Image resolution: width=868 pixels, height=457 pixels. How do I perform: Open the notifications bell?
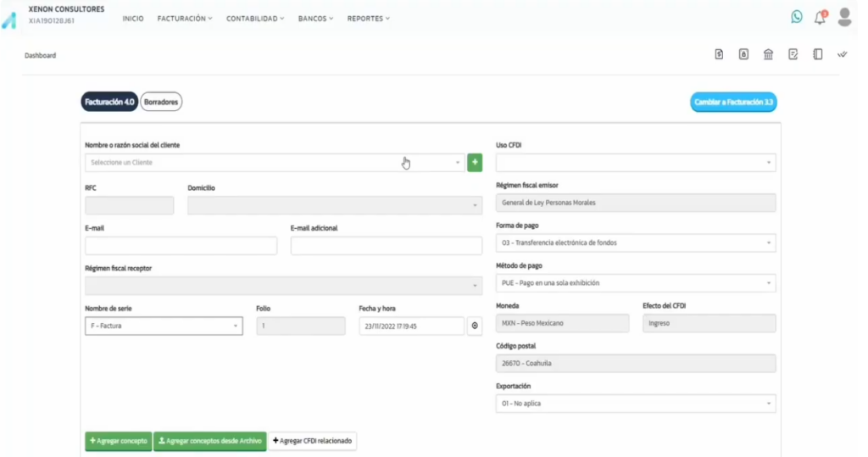coord(820,17)
